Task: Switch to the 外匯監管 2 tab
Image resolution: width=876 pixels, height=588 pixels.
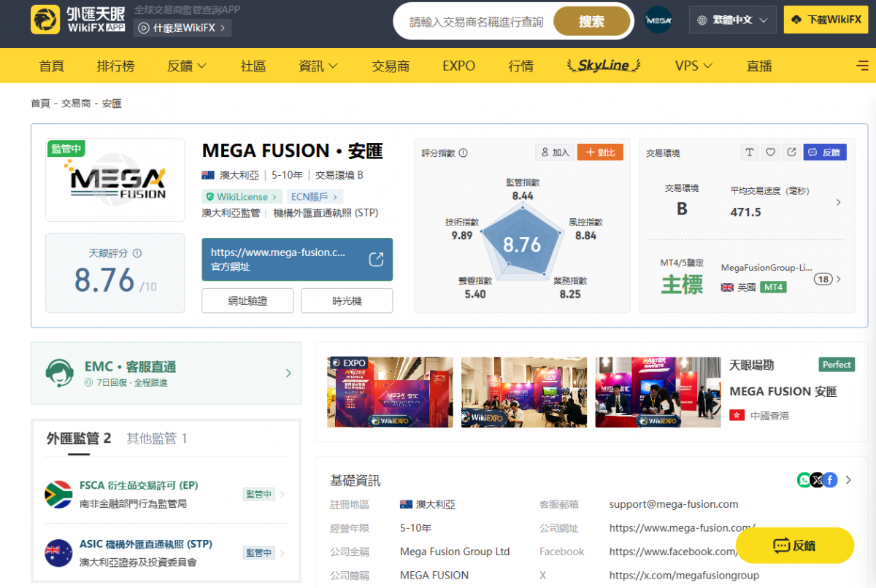Action: point(79,438)
